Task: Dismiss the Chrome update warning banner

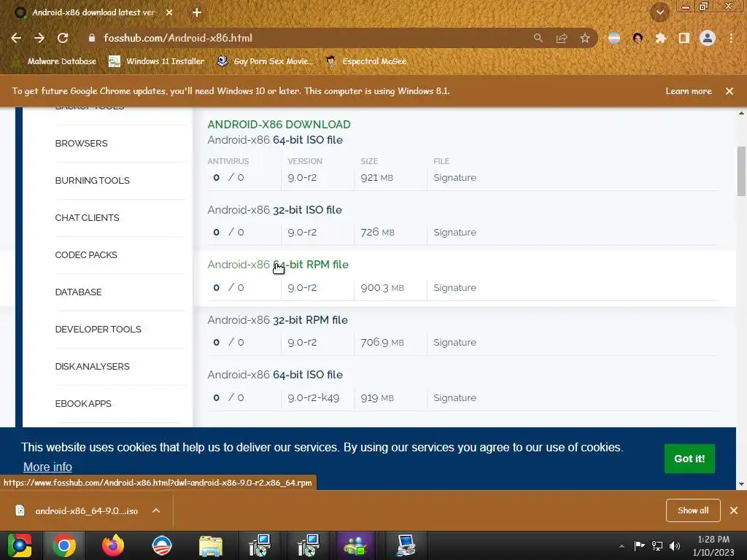Action: pyautogui.click(x=729, y=91)
